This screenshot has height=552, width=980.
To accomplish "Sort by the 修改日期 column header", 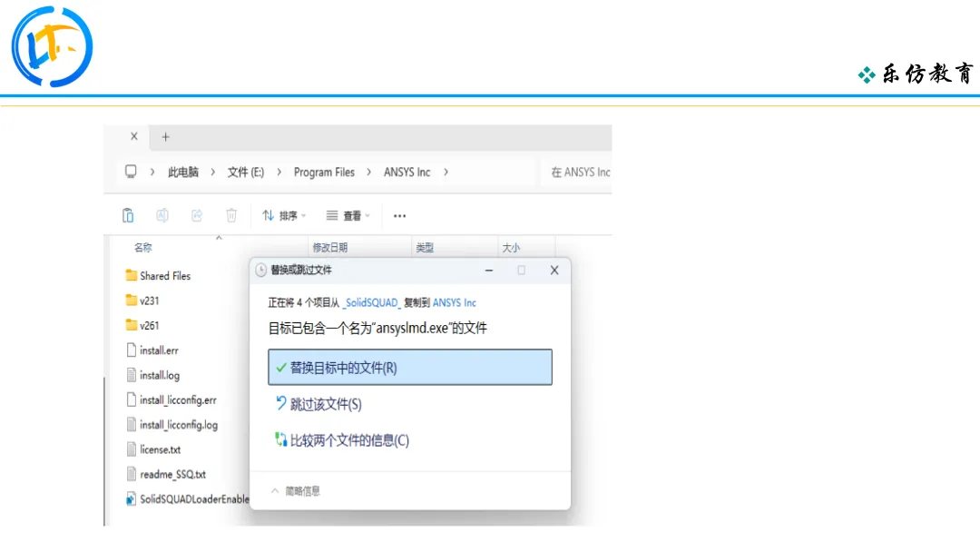I will [330, 248].
